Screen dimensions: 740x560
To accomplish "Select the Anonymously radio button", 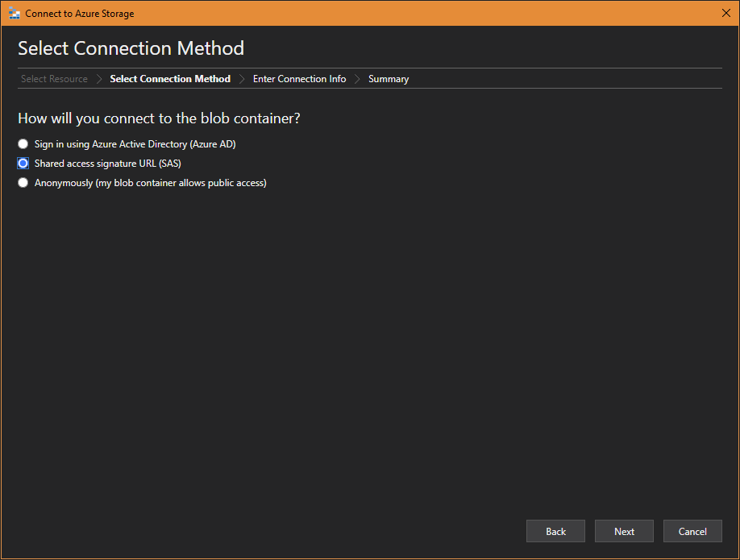I will click(23, 183).
